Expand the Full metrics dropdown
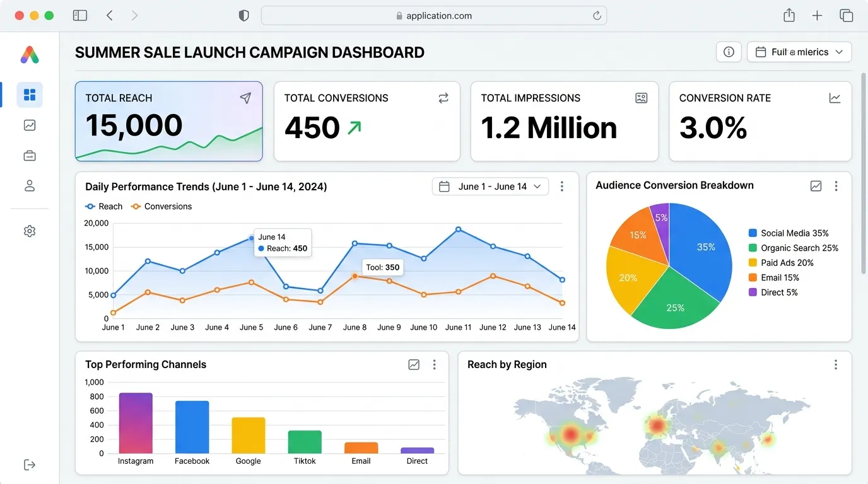This screenshot has height=484, width=868. [x=799, y=52]
